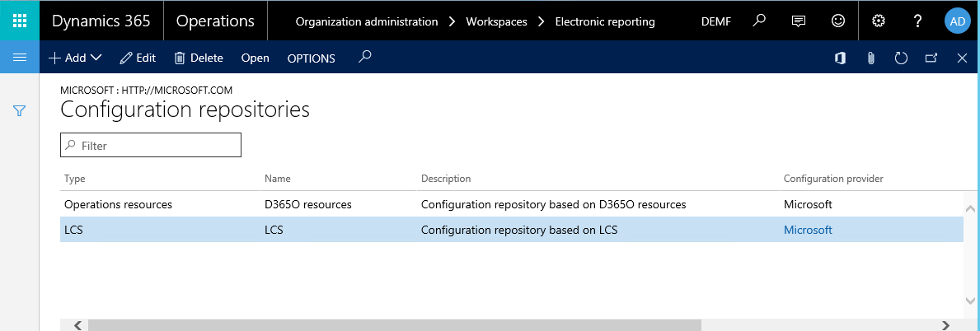
Task: Open the OPTIONS tab
Action: click(x=312, y=58)
